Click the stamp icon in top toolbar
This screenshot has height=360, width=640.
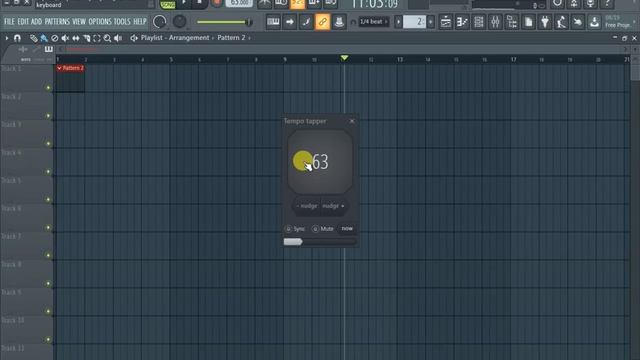click(338, 22)
